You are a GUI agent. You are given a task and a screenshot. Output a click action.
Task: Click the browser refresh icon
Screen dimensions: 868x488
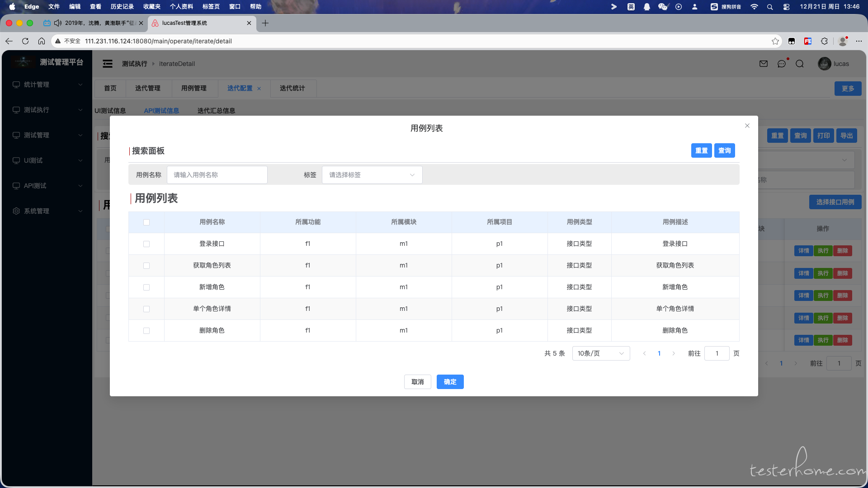pos(25,41)
